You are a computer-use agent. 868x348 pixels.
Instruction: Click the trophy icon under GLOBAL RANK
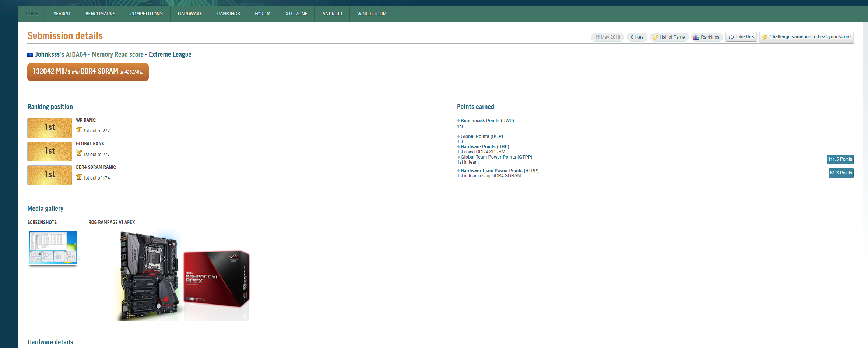point(79,153)
